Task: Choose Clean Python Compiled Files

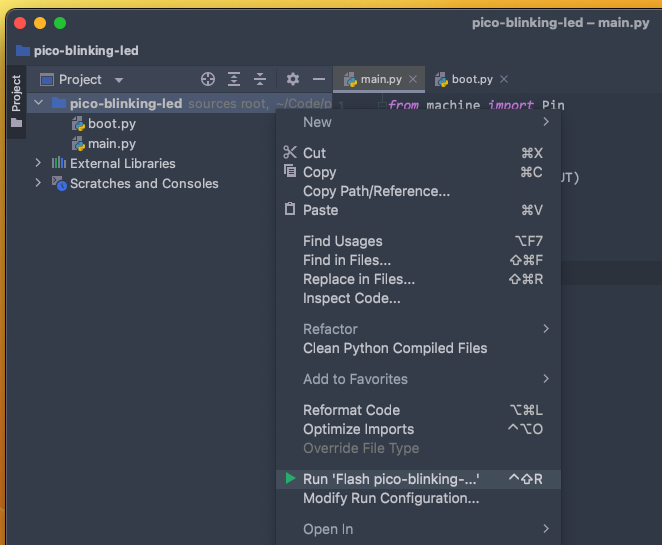Action: 418,348
